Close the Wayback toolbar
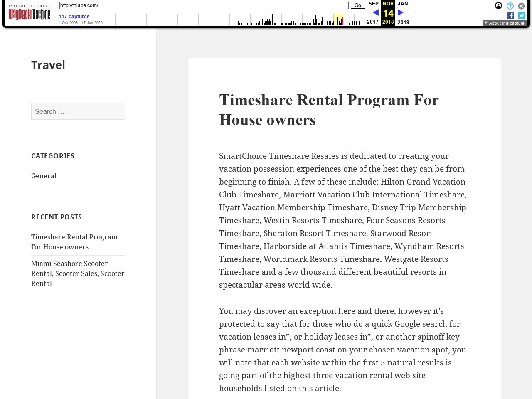The width and height of the screenshot is (532, 399). click(x=521, y=6)
